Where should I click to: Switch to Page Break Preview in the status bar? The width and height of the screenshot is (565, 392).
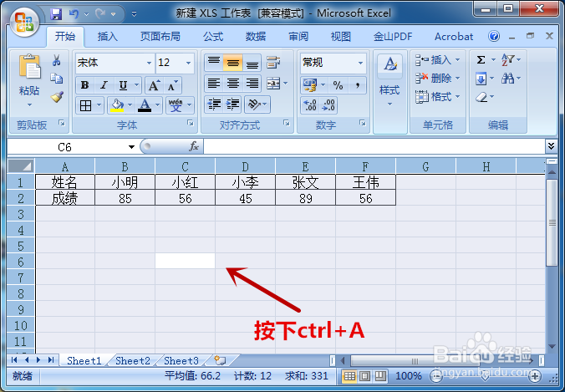point(380,376)
